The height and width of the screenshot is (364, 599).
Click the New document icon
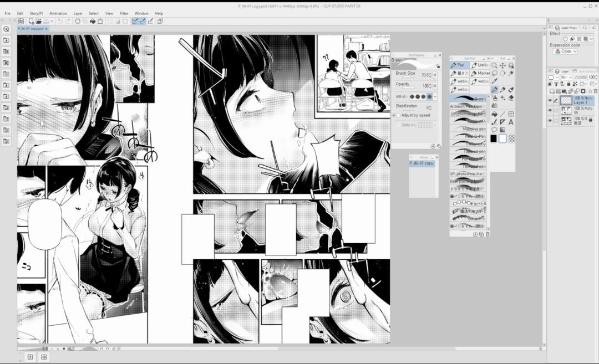click(31, 22)
